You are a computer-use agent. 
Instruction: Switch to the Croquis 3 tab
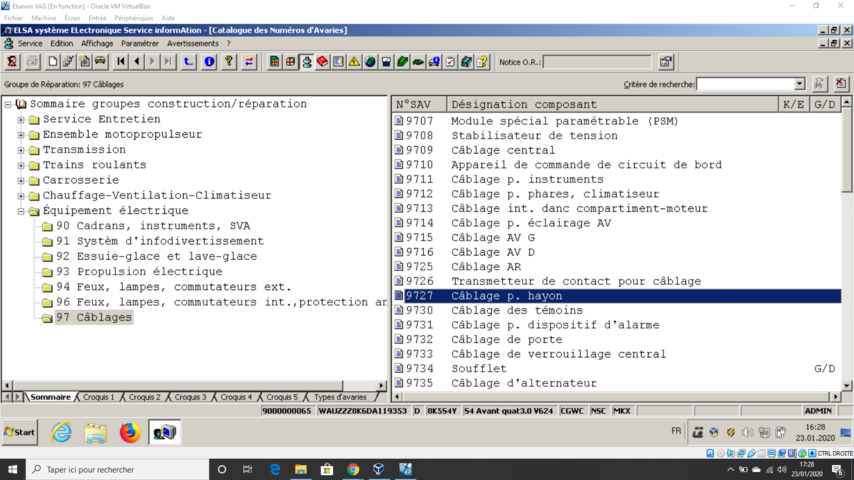[190, 397]
